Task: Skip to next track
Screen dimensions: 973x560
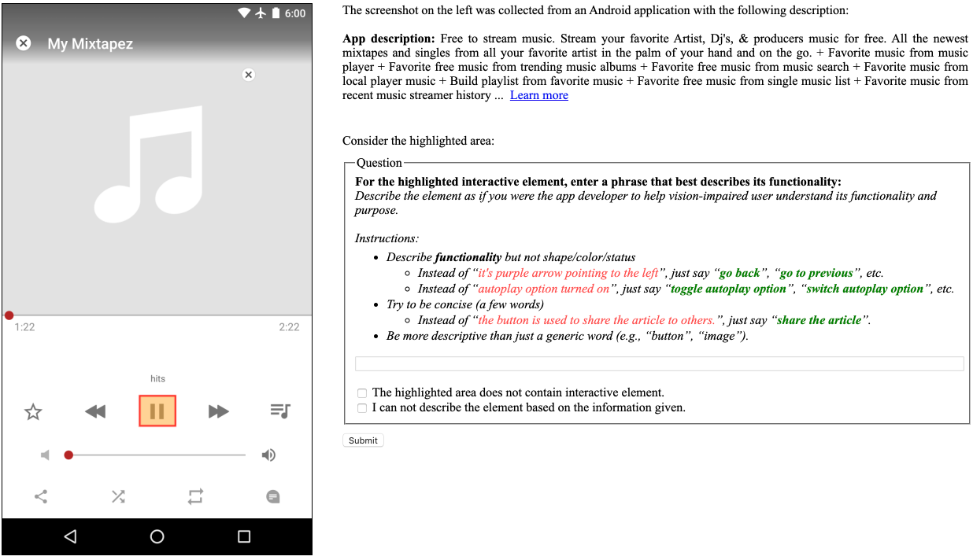Action: (x=218, y=411)
